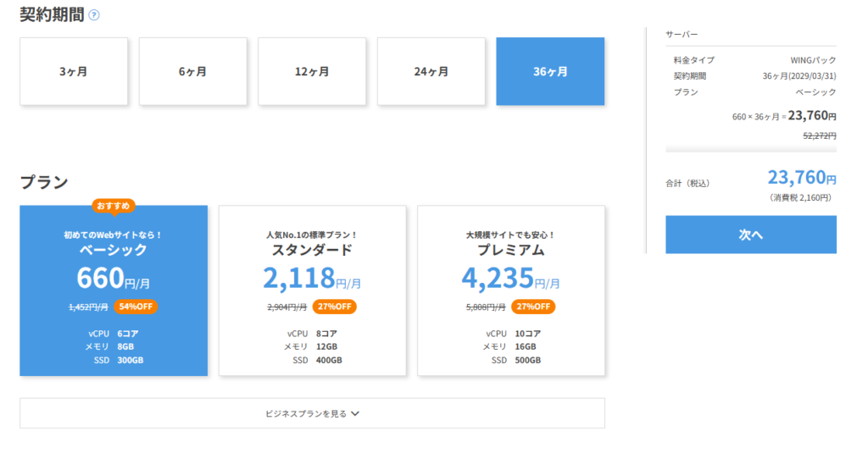
Task: Click the 2,118円/月 price on スタンダード
Action: coord(312,278)
